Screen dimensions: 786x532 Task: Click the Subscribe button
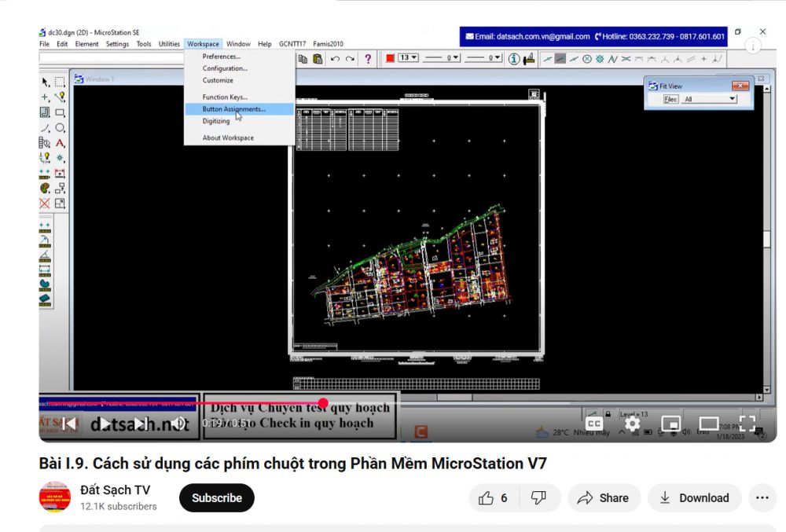point(217,498)
